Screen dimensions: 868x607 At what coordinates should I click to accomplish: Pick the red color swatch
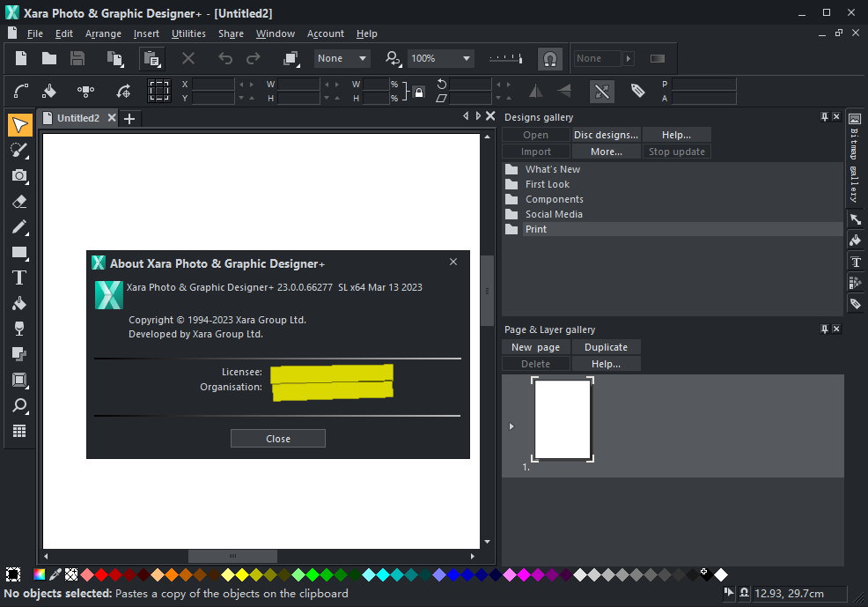pyautogui.click(x=101, y=574)
